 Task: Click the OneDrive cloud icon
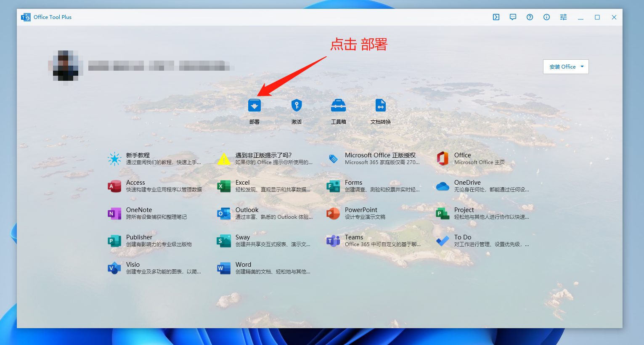click(443, 186)
